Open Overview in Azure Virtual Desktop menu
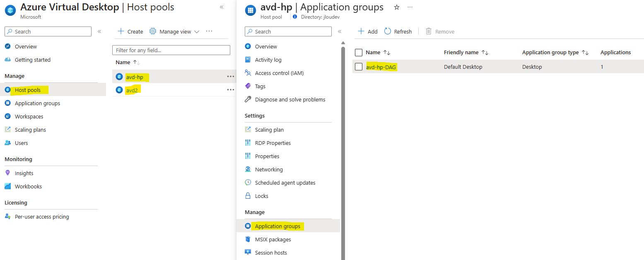 [26, 46]
